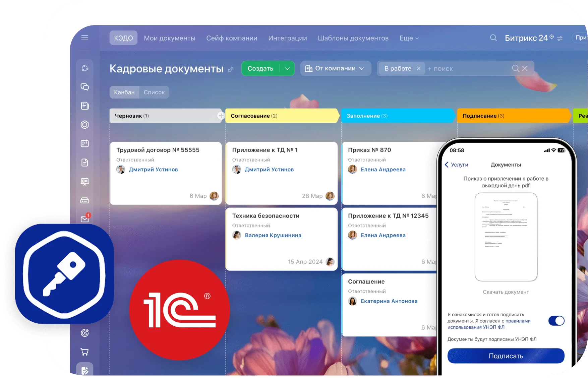Open the Мои документы tab
The height and width of the screenshot is (378, 588).
[x=170, y=38]
